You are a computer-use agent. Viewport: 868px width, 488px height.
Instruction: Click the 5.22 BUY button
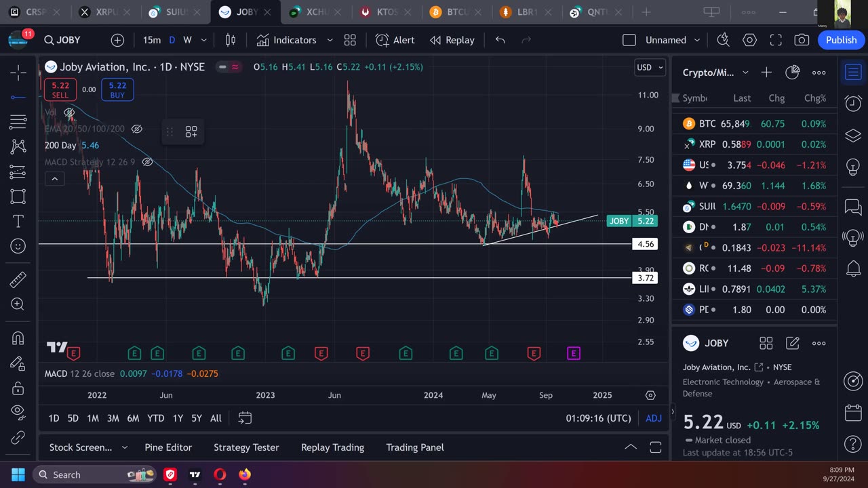(117, 89)
